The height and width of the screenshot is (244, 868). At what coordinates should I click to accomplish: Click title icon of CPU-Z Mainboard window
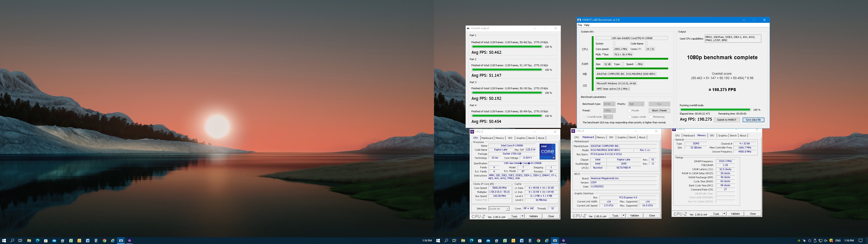coord(573,131)
